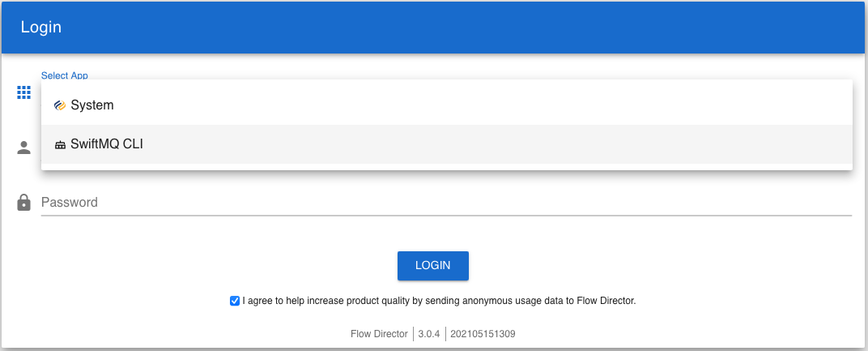Image resolution: width=868 pixels, height=351 pixels.
Task: Click the password lock icon
Action: tap(23, 203)
